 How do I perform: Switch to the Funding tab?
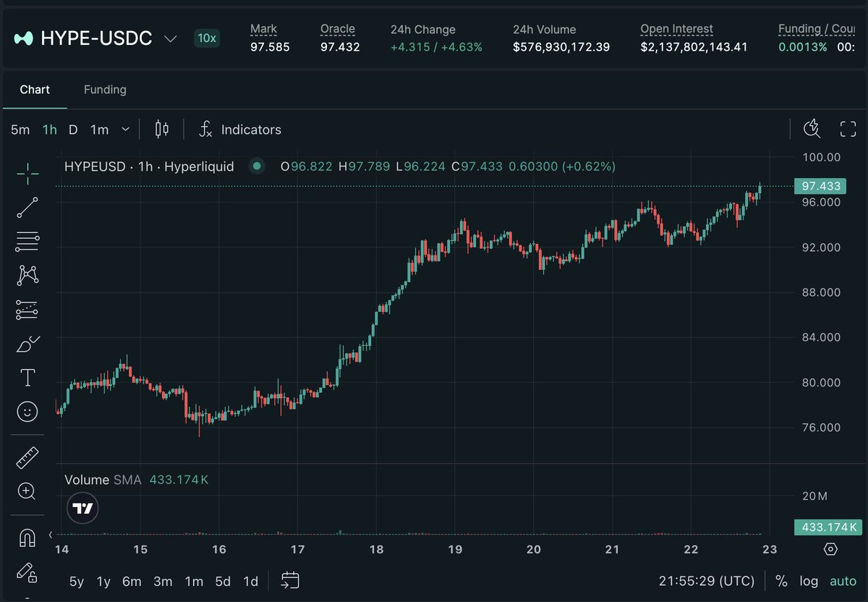point(105,90)
